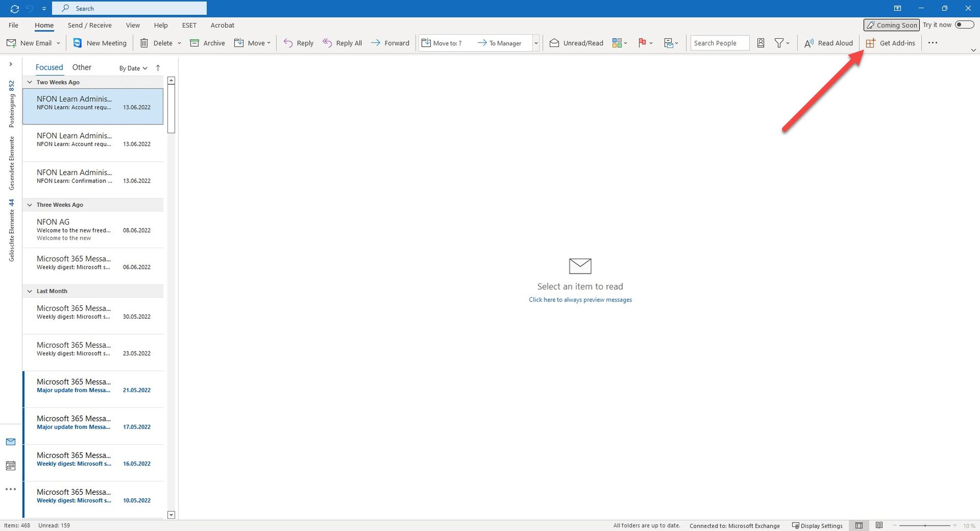The image size is (980, 531).
Task: Toggle the Try it now switch
Action: click(x=964, y=25)
